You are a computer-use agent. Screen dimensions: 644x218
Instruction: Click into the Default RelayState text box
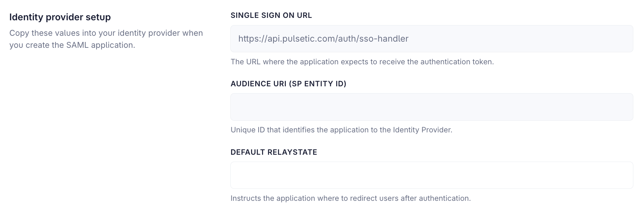tap(432, 175)
